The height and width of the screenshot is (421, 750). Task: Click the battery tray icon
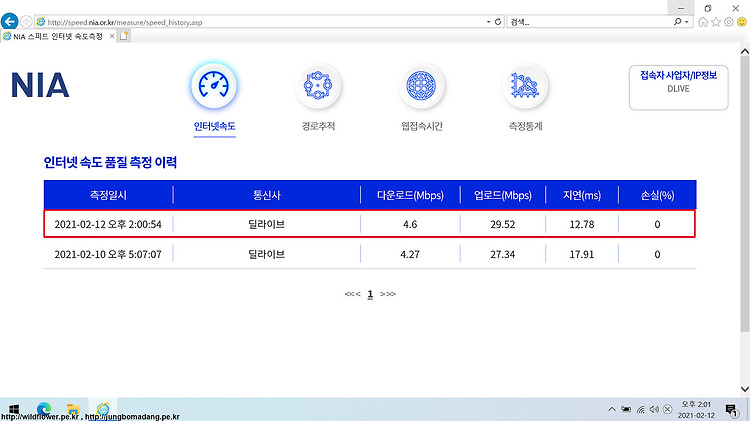click(x=626, y=409)
